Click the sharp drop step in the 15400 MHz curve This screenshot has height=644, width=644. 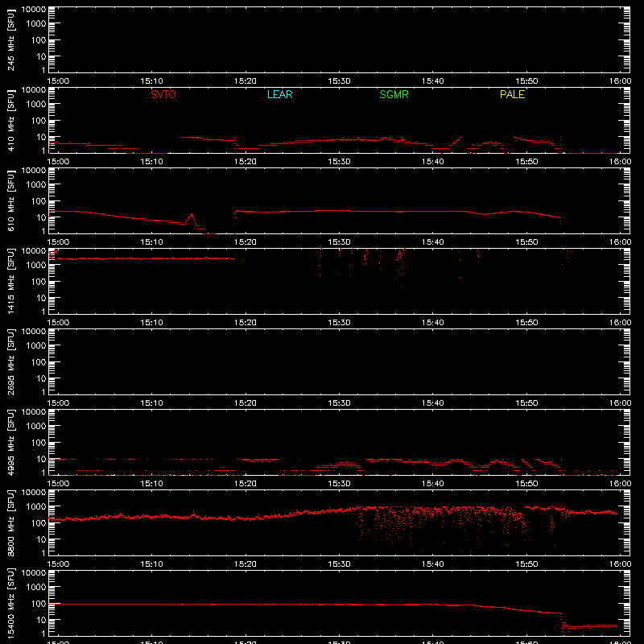pos(561,619)
